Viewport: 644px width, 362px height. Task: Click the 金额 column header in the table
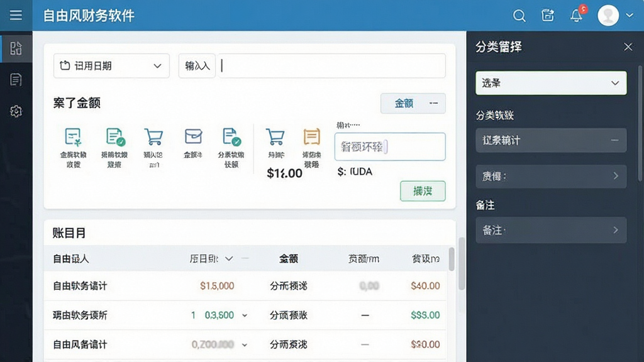(288, 258)
